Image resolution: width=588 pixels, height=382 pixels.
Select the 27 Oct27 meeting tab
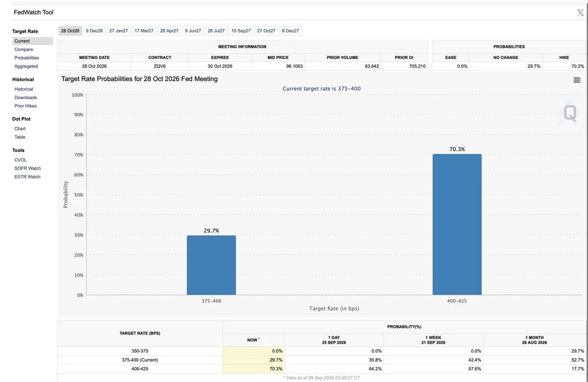point(266,31)
